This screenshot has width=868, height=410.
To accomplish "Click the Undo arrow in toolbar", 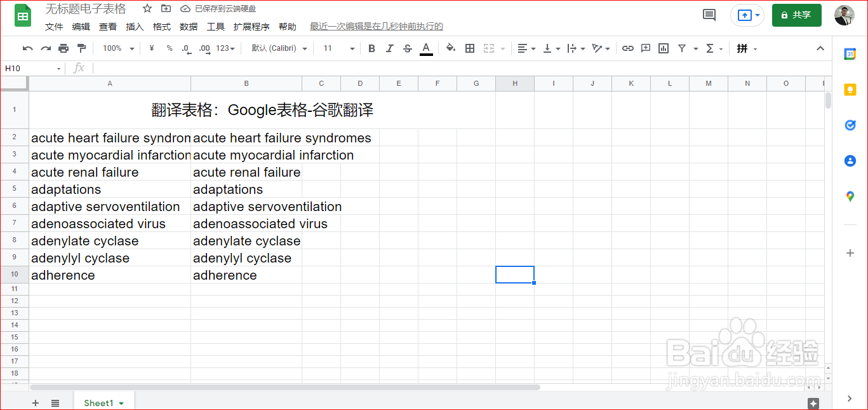I will 27,48.
